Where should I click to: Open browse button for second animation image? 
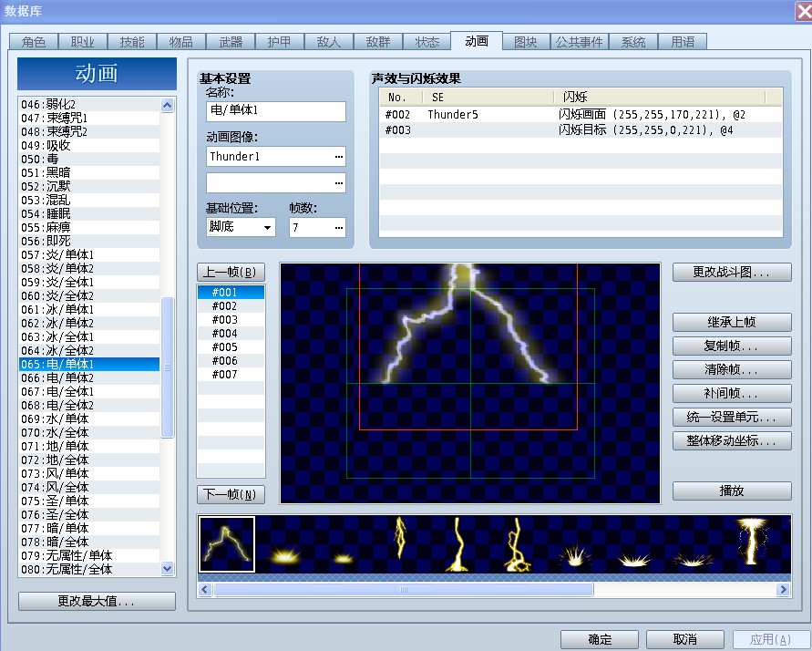[x=339, y=183]
